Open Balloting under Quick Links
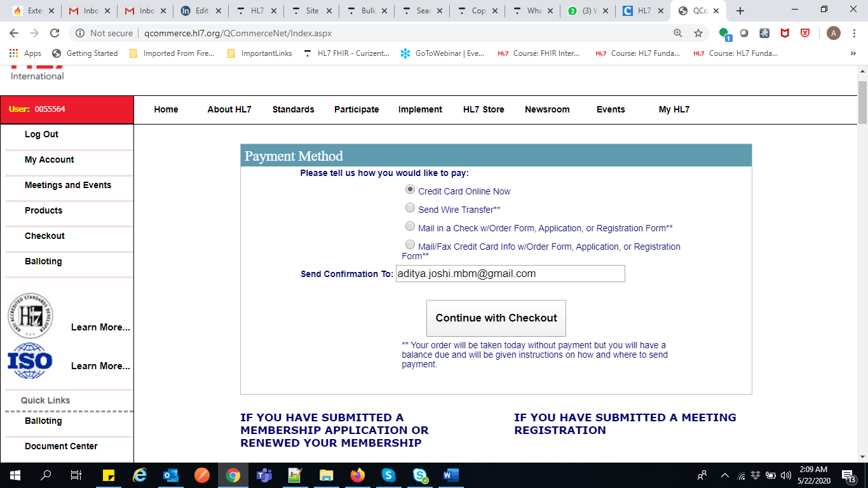Image resolution: width=868 pixels, height=488 pixels. 43,421
